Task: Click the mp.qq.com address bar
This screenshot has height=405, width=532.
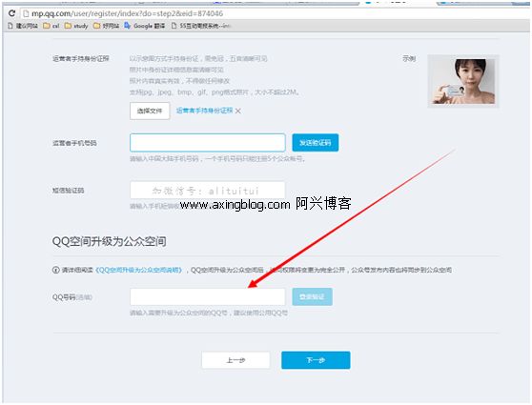Action: 275,13
